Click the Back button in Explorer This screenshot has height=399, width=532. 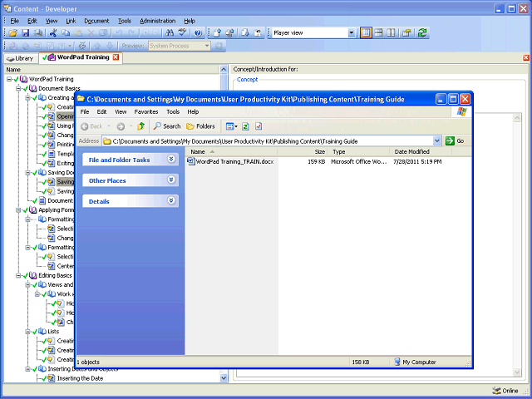pyautogui.click(x=92, y=126)
